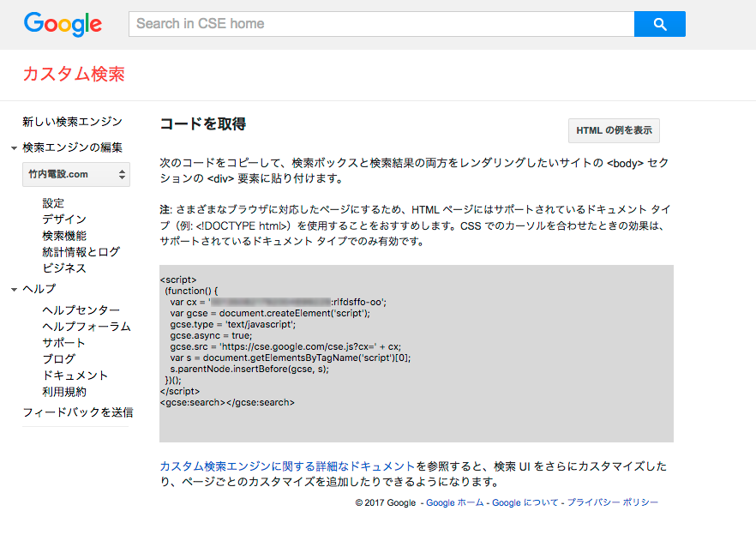Select the ヘルプ sidebar heading
Image resolution: width=756 pixels, height=535 pixels.
click(x=39, y=289)
